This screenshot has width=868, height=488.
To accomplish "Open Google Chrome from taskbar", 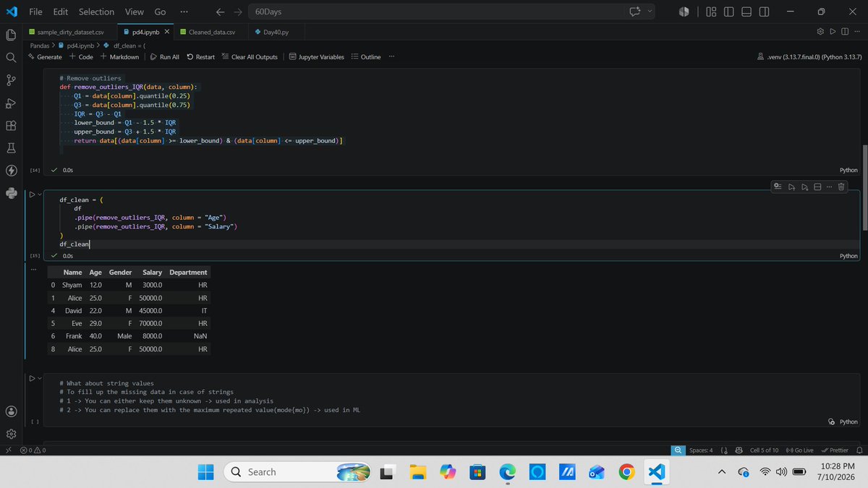I will (627, 471).
